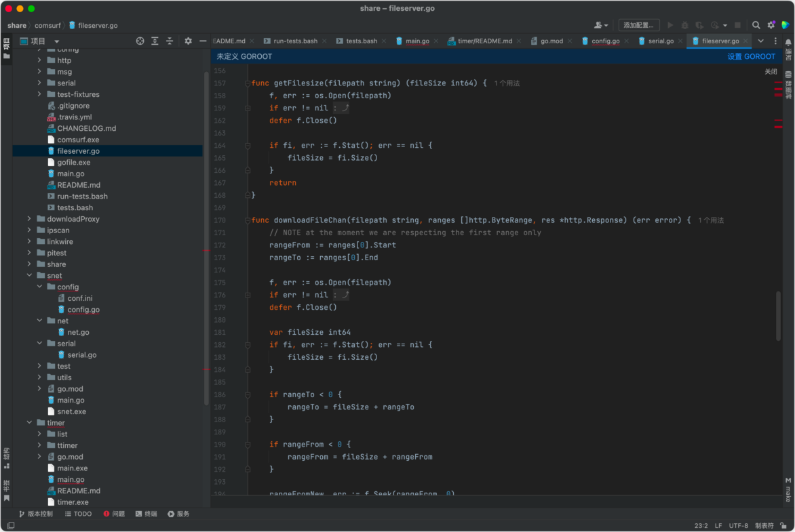Viewport: 795px width, 532px height.
Task: Click tool window quick-access icon at bottom-left
Action: (11, 525)
